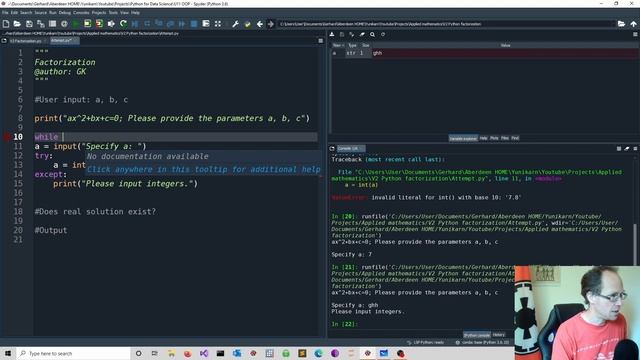Screen dimensions: 640x360
Task: Open Variable explorer options menu
Action: (635, 35)
